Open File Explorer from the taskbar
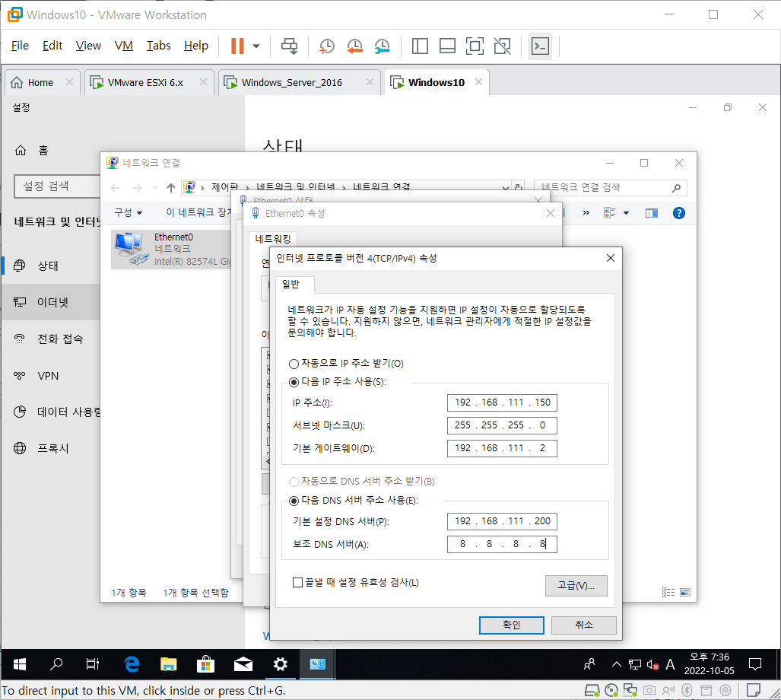This screenshot has height=700, width=781. click(x=168, y=664)
